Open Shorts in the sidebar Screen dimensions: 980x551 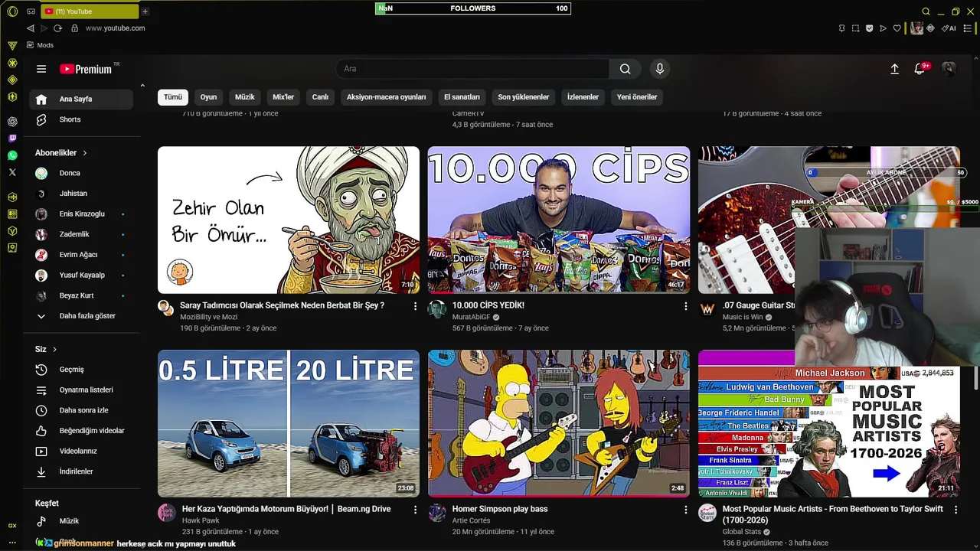coord(81,119)
